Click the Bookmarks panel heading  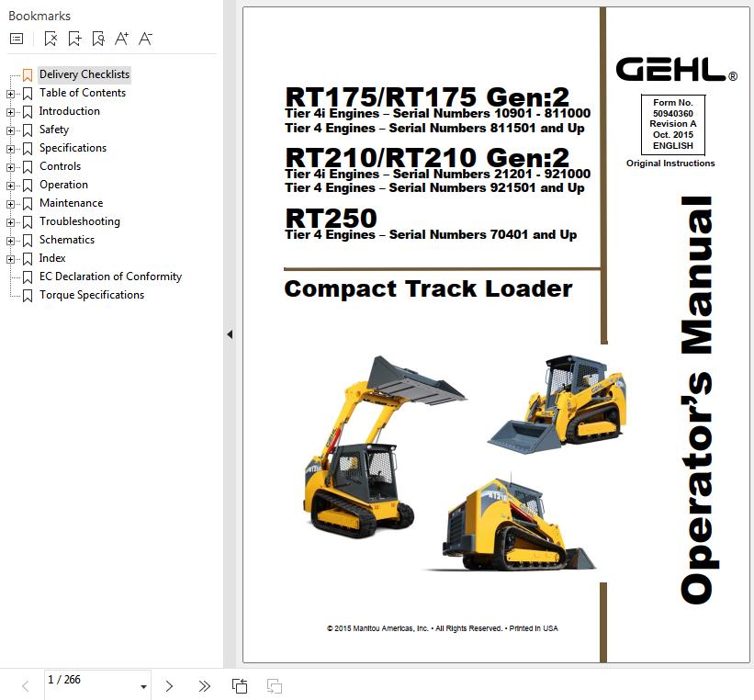(39, 16)
